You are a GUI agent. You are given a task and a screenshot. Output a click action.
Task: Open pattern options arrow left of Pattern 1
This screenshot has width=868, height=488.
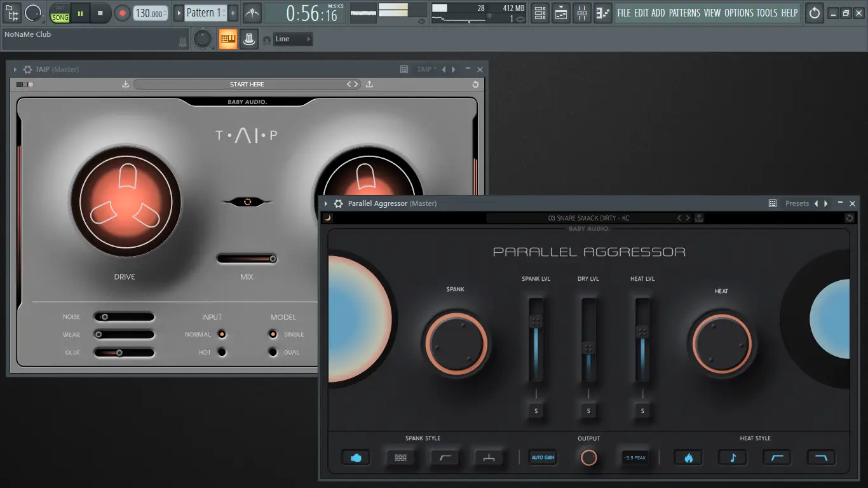point(179,13)
